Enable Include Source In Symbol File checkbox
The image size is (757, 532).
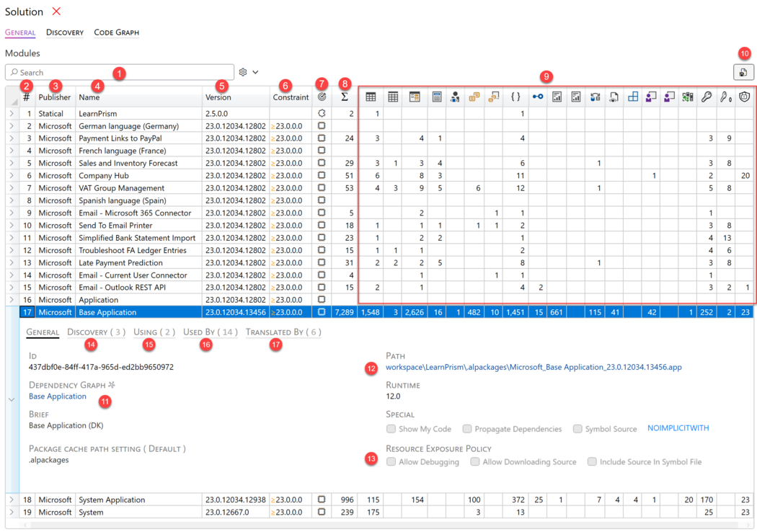(x=592, y=461)
